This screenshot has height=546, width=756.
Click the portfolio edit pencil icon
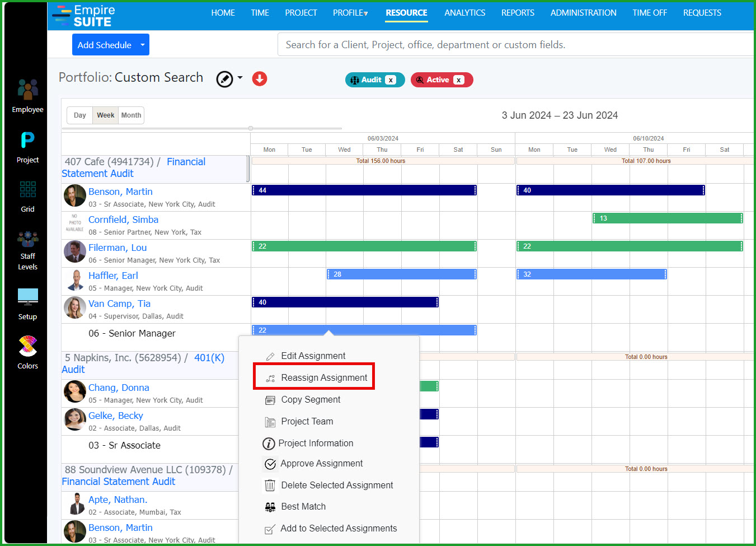224,79
